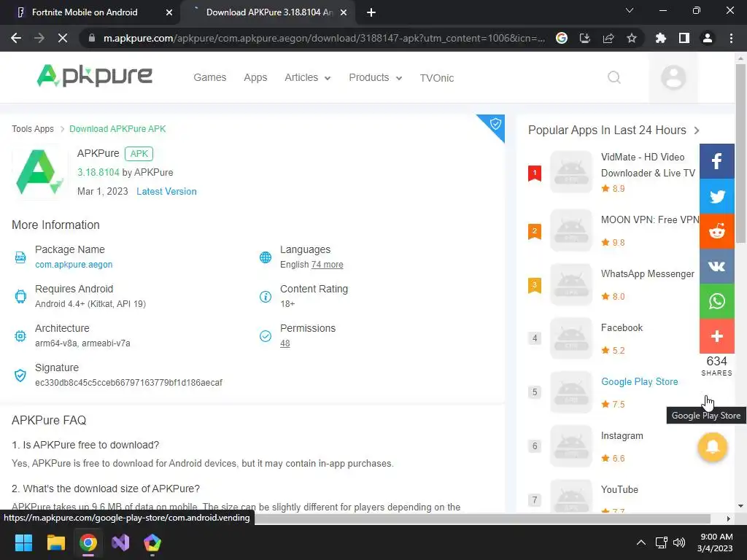Go back with browser back arrow

[16, 38]
